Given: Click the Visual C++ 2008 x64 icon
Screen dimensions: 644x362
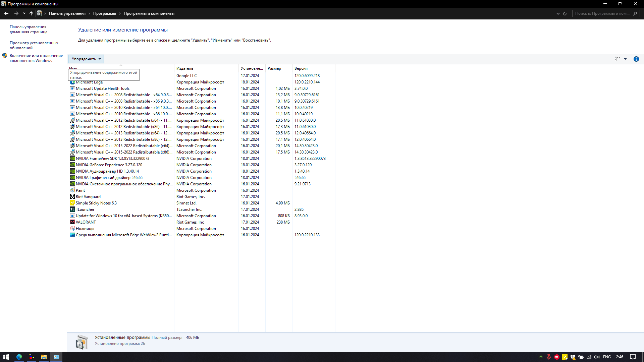Looking at the screenshot, I should click(72, 95).
